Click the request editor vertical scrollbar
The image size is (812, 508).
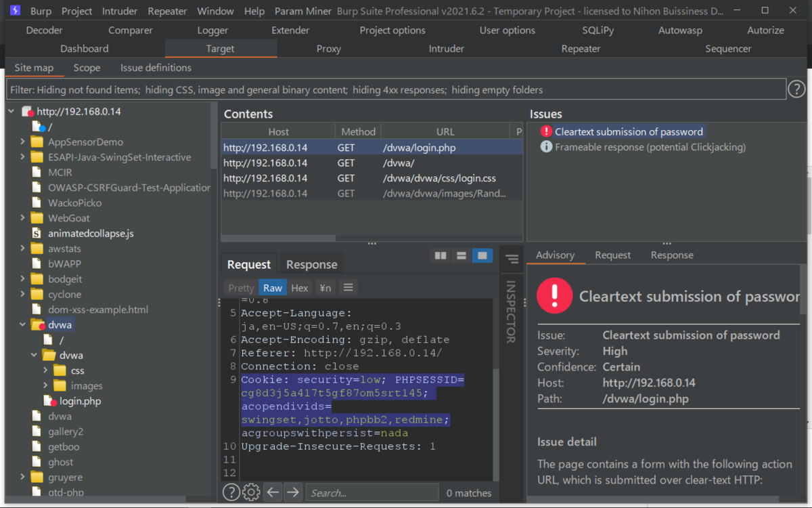pyautogui.click(x=495, y=423)
